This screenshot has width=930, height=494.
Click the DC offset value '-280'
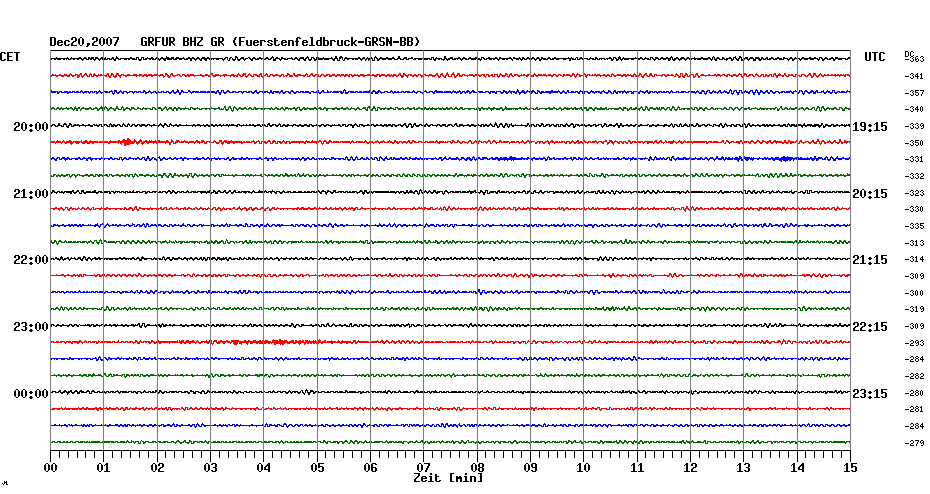point(914,393)
